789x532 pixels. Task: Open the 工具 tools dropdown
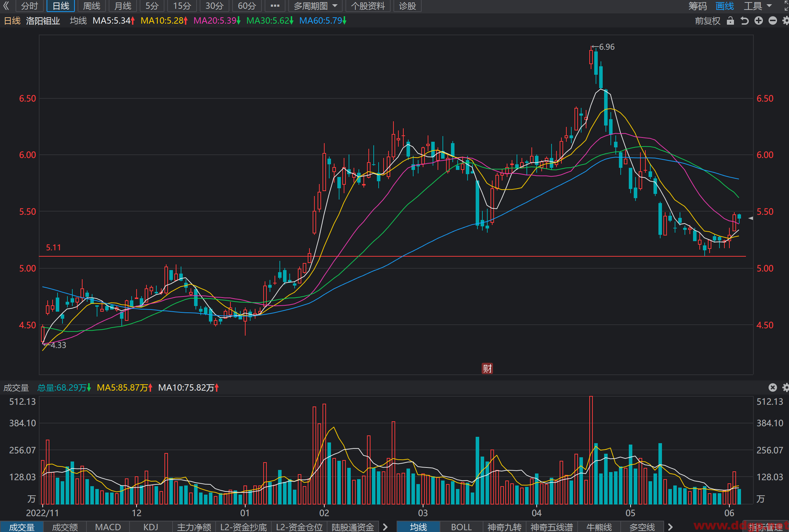[758, 6]
